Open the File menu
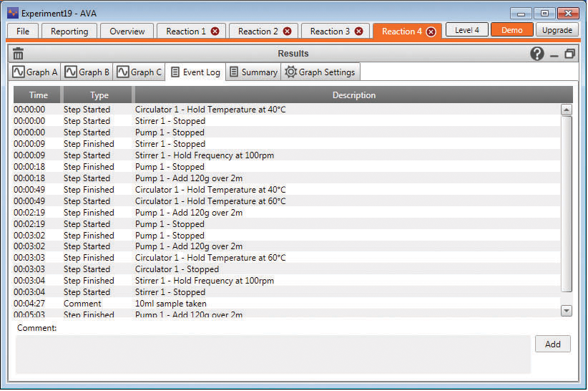This screenshot has height=391, width=588. (x=23, y=31)
